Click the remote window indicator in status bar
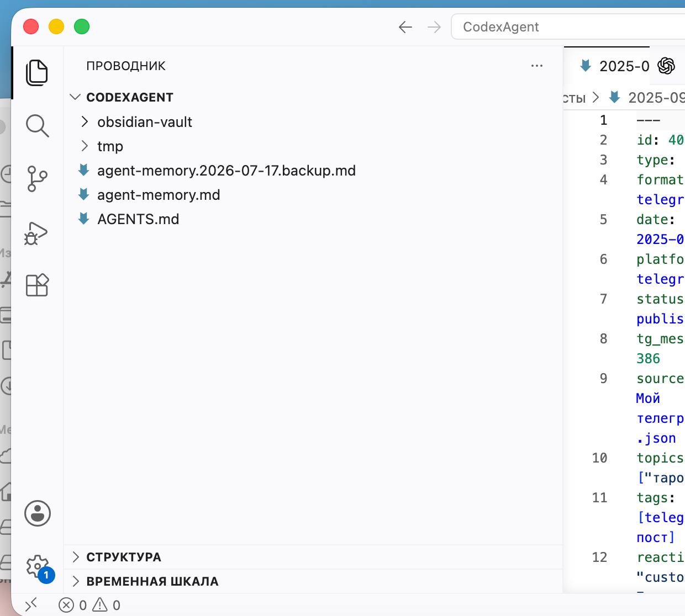This screenshot has width=685, height=616. [x=31, y=605]
